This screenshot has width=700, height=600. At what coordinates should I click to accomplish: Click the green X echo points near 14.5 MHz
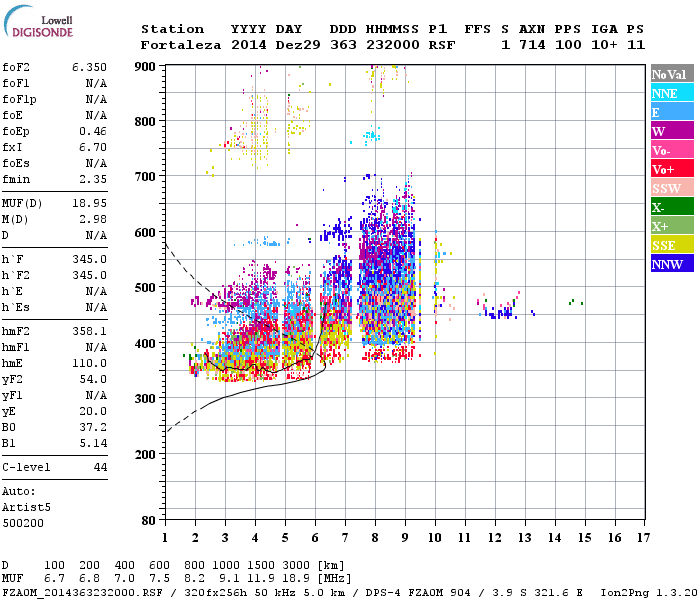click(x=576, y=302)
